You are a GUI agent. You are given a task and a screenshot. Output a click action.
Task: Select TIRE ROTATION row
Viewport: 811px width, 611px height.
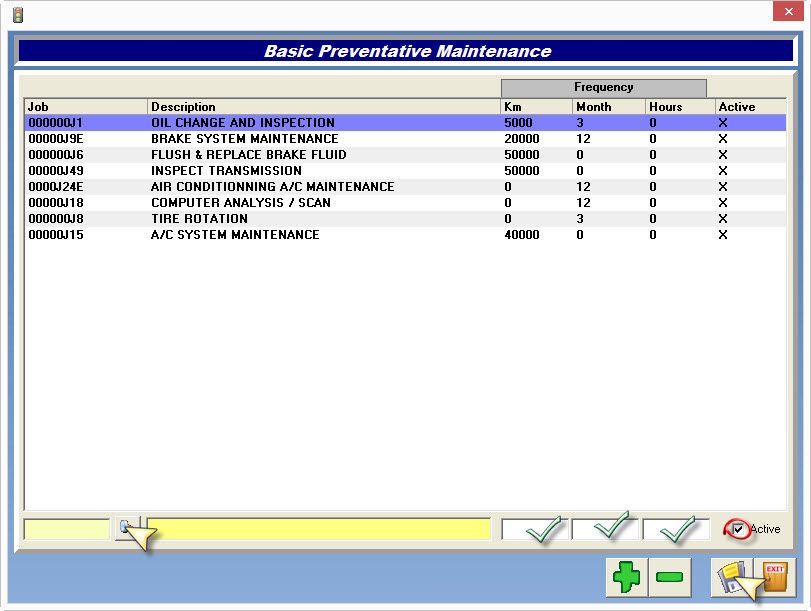405,219
